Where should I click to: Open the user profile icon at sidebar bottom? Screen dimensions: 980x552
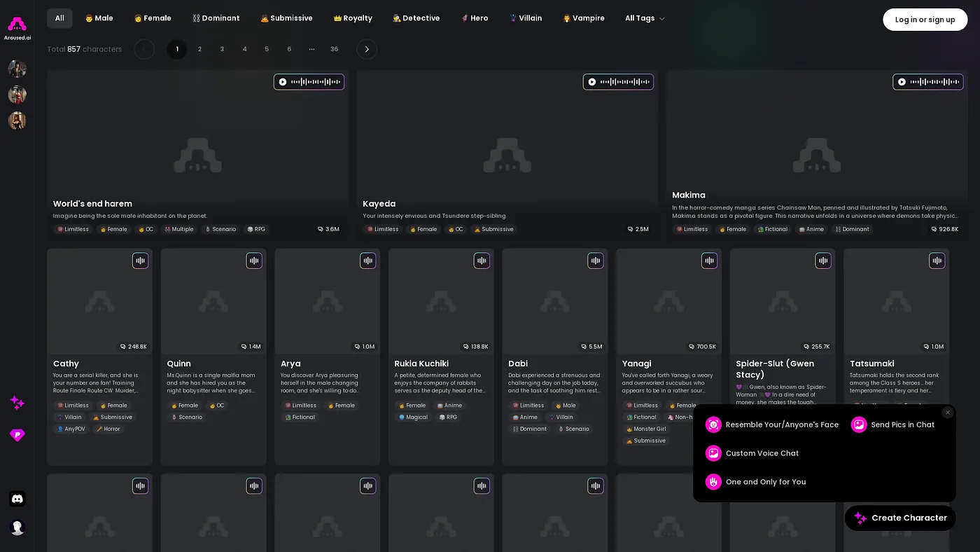coord(17,527)
